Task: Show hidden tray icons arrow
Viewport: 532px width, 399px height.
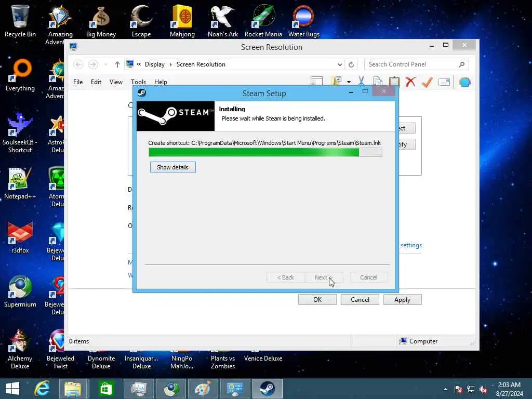Action: [445, 389]
